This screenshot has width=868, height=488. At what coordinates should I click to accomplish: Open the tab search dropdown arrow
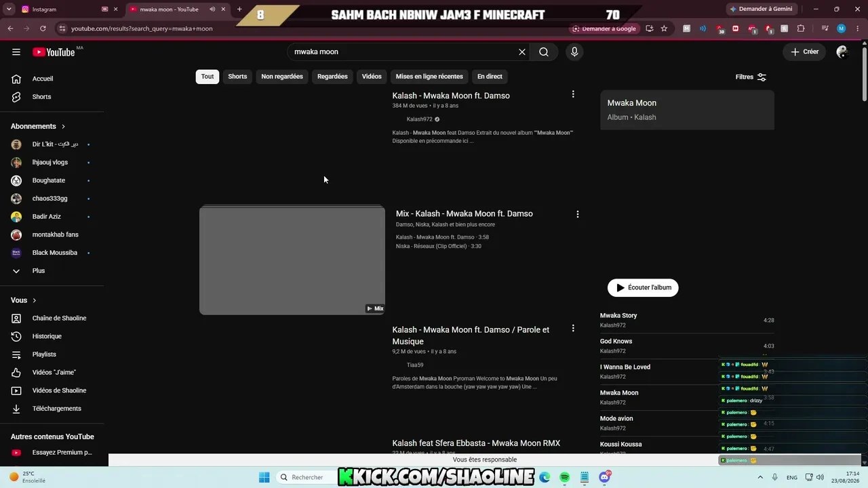coord(9,9)
